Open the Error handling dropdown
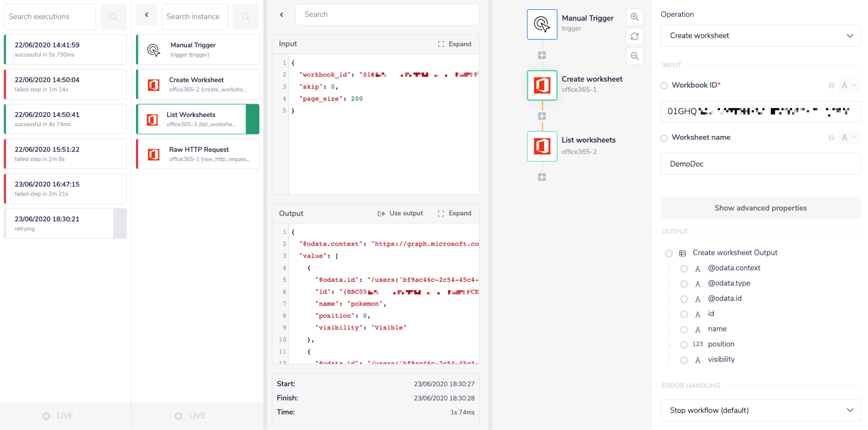This screenshot has height=430, width=868. tap(760, 410)
